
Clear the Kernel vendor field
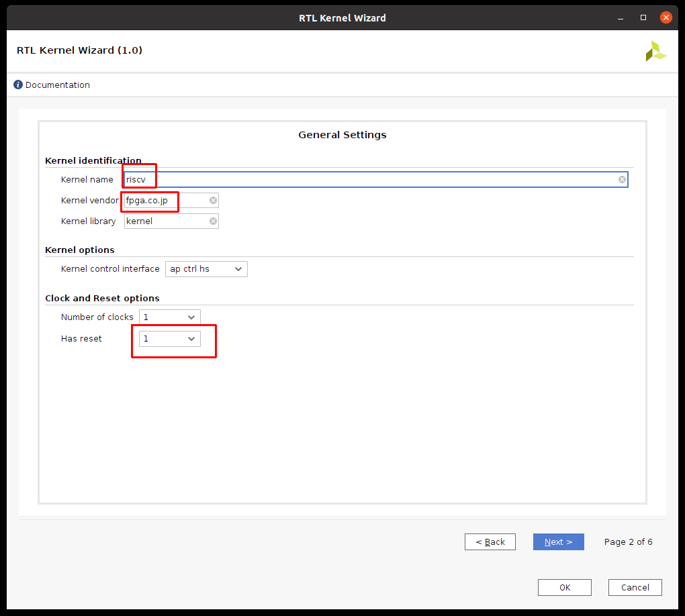(x=213, y=201)
